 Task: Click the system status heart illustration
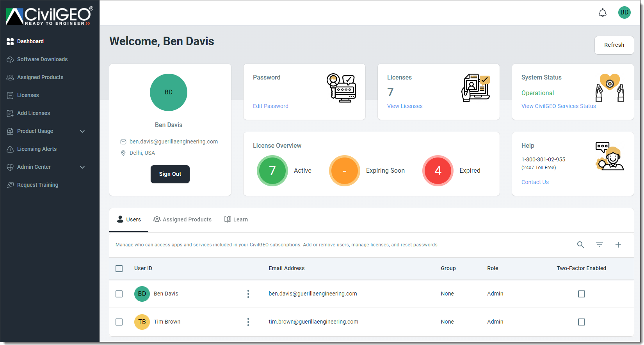(x=610, y=88)
